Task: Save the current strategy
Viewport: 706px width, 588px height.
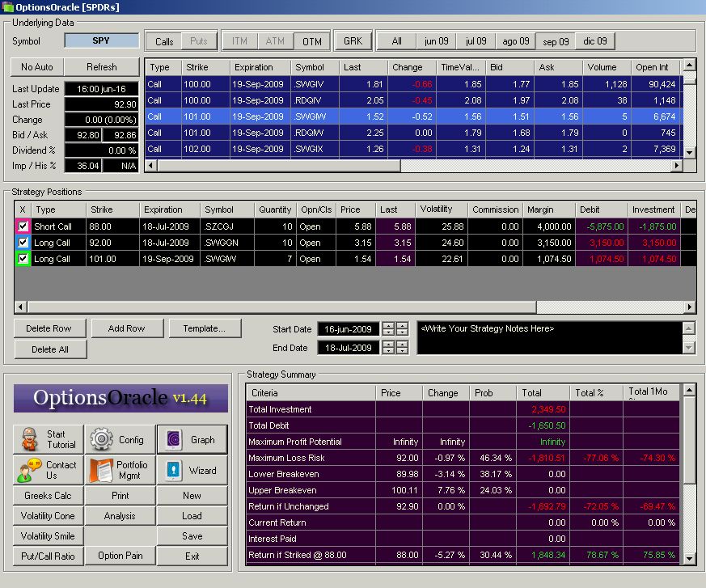Action: (x=192, y=536)
